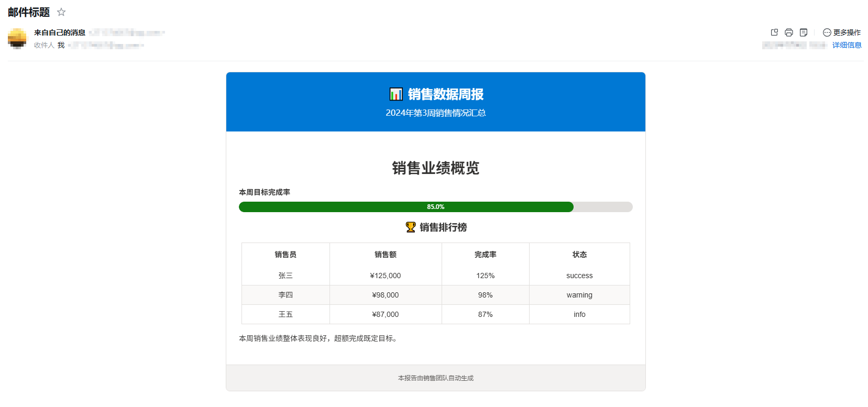Image resolution: width=868 pixels, height=407 pixels.
Task: Open the 详细信息 link
Action: click(847, 45)
